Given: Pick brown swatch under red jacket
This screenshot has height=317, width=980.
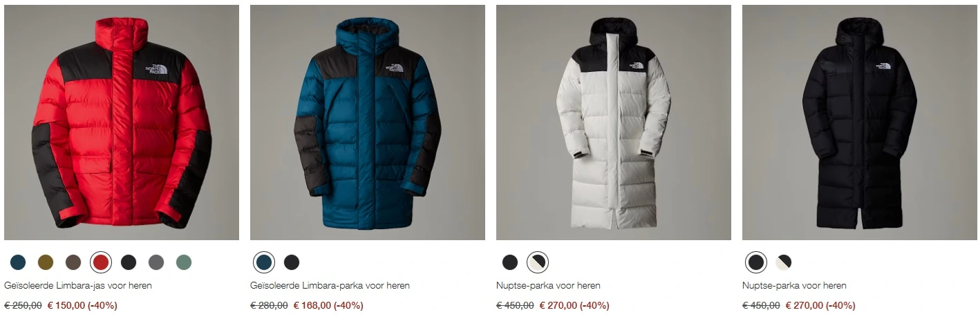Looking at the screenshot, I should pyautogui.click(x=73, y=262).
